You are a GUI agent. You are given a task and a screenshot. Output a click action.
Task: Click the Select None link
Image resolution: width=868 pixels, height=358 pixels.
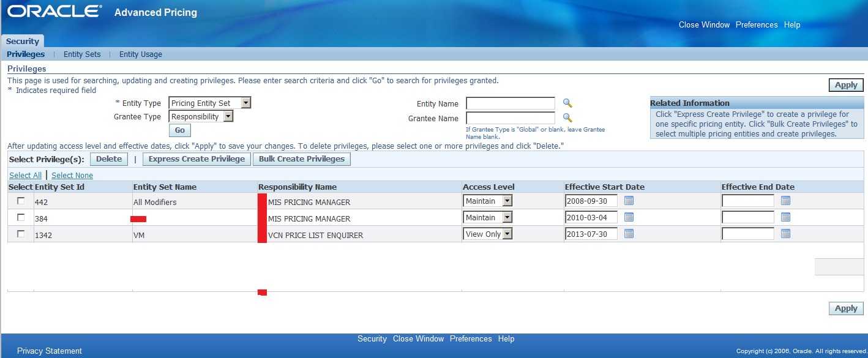(72, 175)
